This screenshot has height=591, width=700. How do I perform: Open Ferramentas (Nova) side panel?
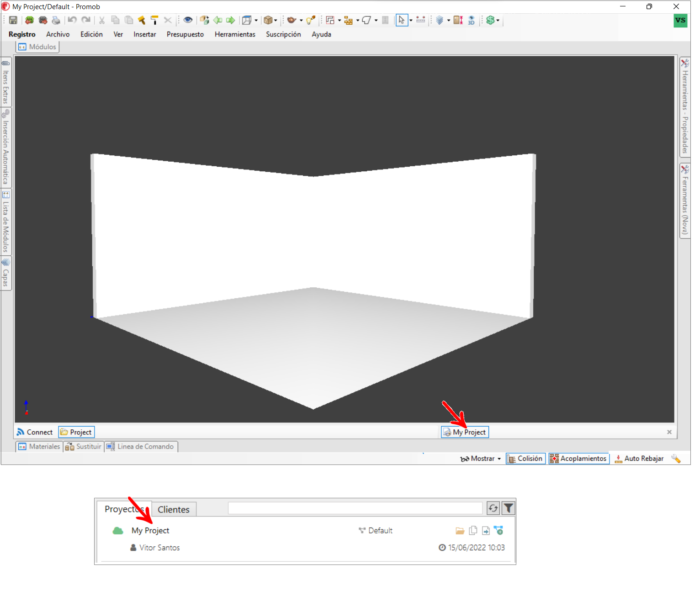[x=685, y=201]
